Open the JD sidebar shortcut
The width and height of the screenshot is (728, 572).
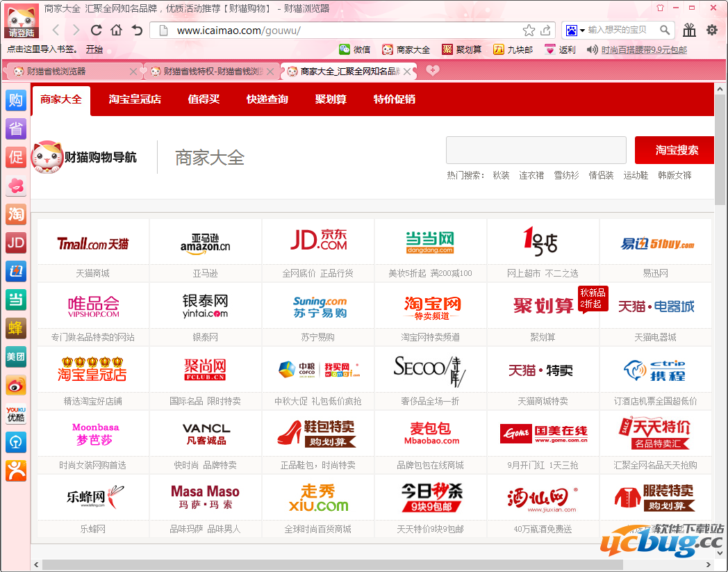[15, 243]
